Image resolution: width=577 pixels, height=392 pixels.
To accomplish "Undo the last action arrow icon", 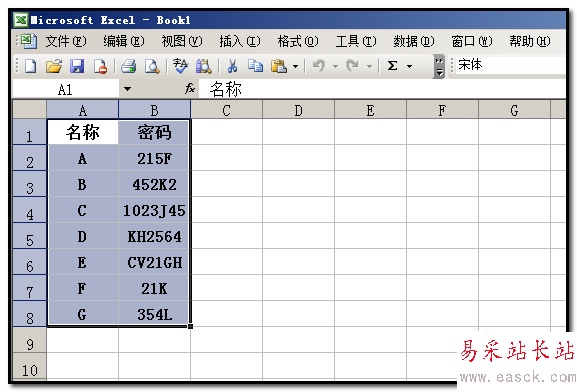I will pos(319,66).
